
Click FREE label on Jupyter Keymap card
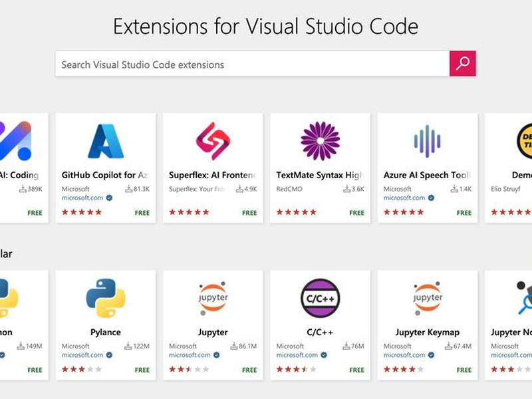[464, 370]
